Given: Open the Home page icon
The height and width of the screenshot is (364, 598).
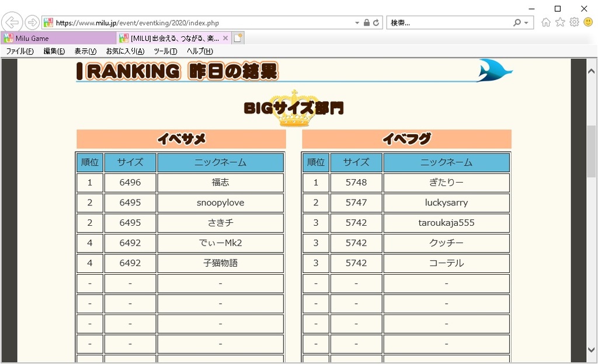Looking at the screenshot, I should click(x=546, y=22).
